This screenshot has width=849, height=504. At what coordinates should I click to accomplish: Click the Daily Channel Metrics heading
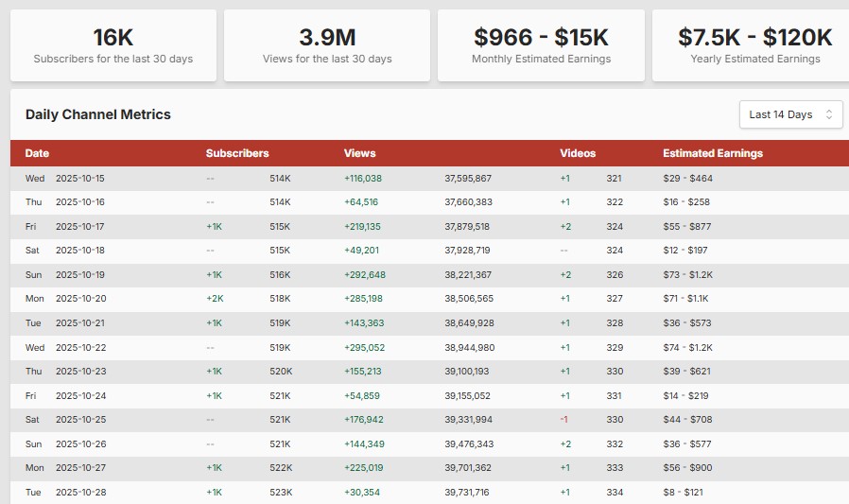(x=98, y=114)
